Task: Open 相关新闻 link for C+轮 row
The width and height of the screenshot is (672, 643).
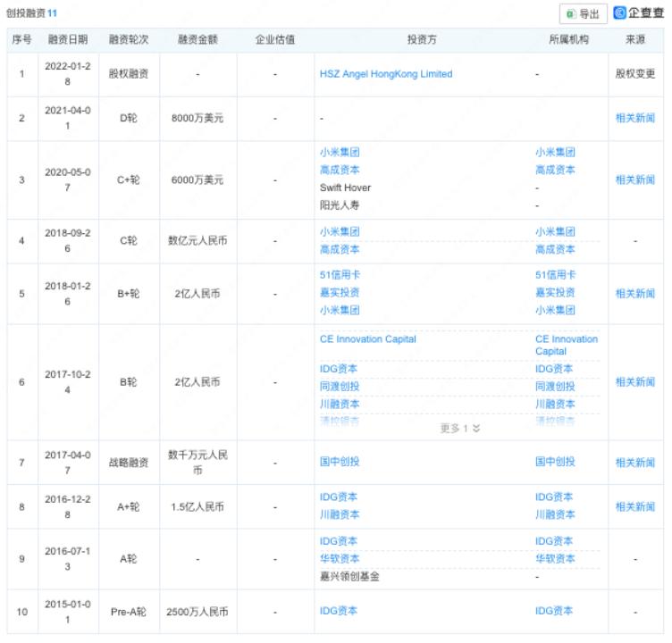Action: [635, 180]
